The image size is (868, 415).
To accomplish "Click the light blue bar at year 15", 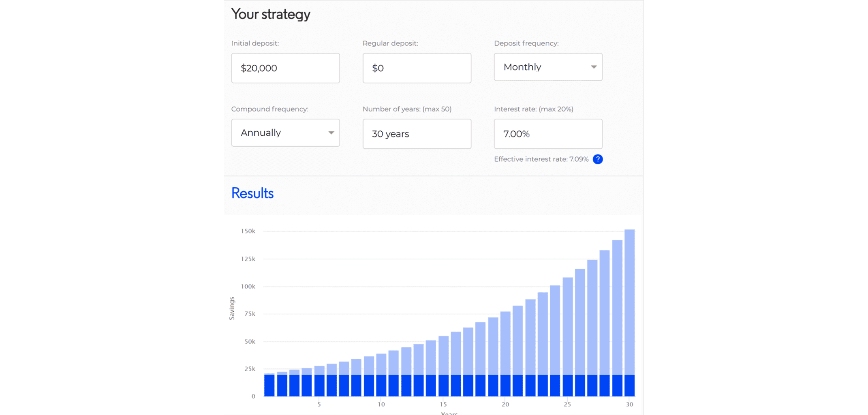I will click(443, 355).
